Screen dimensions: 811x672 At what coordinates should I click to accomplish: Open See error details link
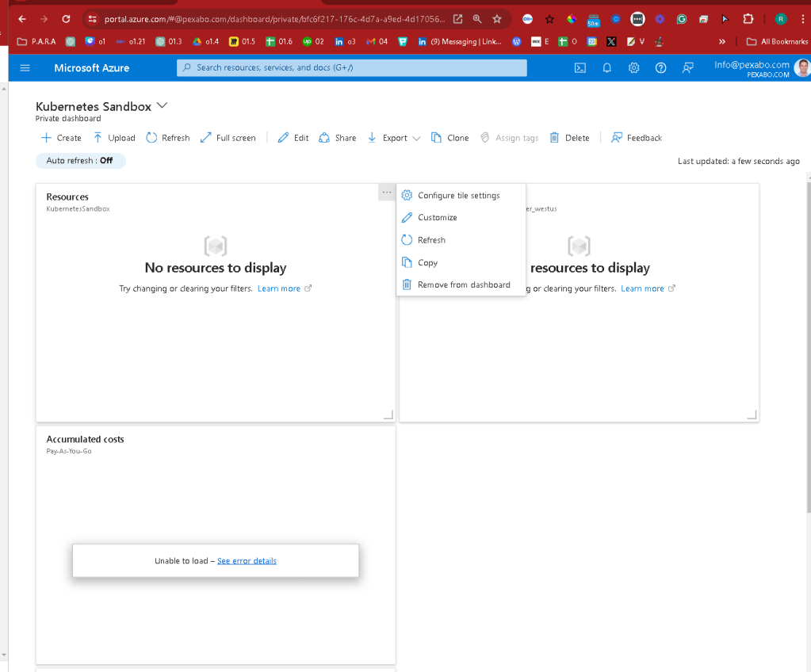[247, 561]
